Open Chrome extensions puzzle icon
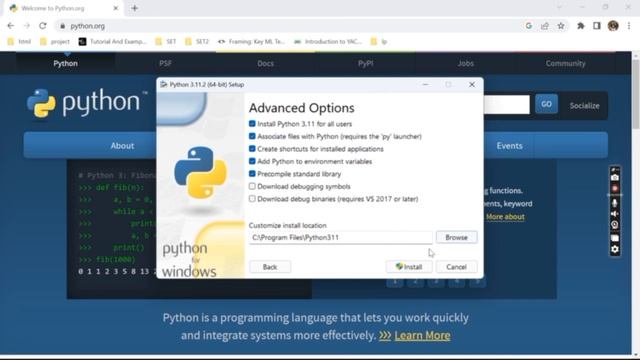Screen dimensions: 640x360 580,26
